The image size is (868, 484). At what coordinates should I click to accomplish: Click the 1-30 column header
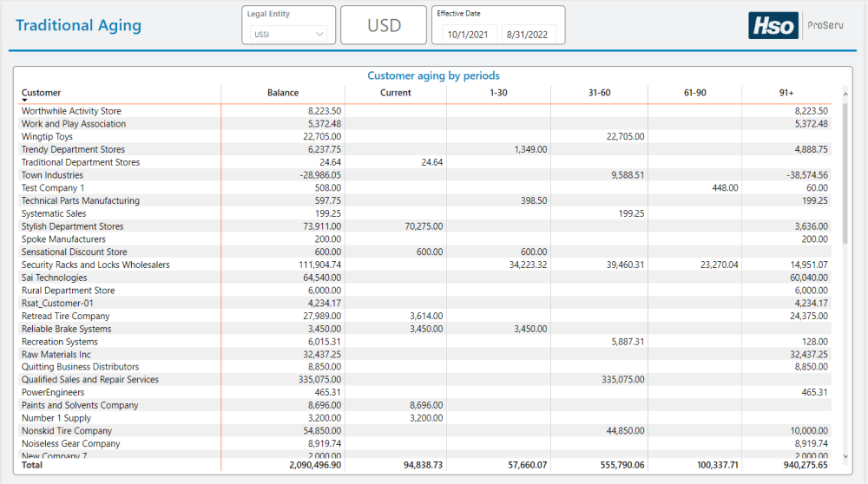click(498, 93)
